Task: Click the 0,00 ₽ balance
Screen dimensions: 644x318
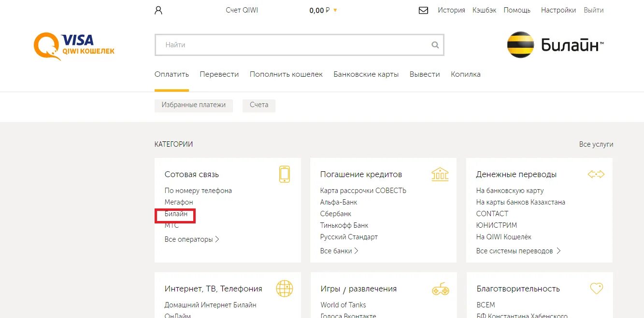Action: (x=319, y=10)
